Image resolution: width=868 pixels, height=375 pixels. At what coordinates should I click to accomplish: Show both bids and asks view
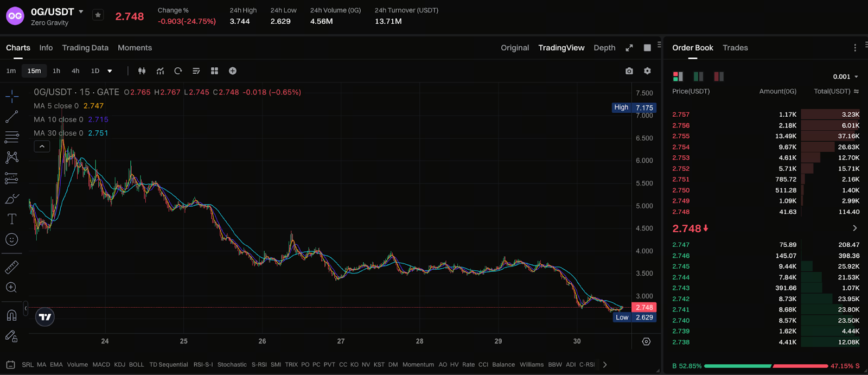[678, 77]
